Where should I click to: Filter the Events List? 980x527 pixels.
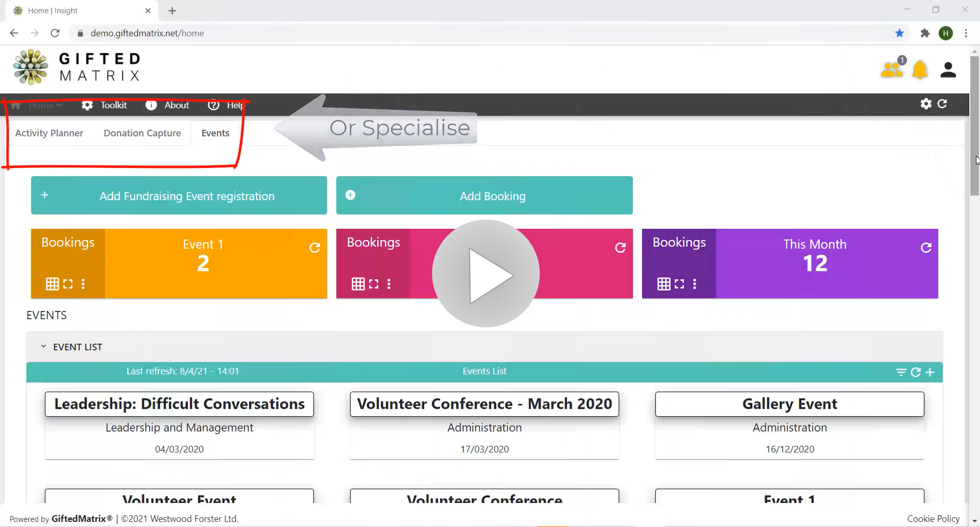coord(900,372)
